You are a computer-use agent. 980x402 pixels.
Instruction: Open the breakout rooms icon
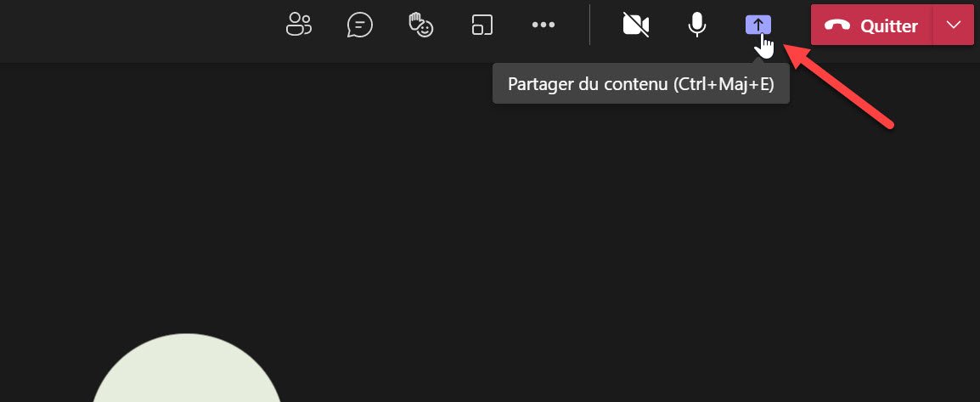(482, 25)
